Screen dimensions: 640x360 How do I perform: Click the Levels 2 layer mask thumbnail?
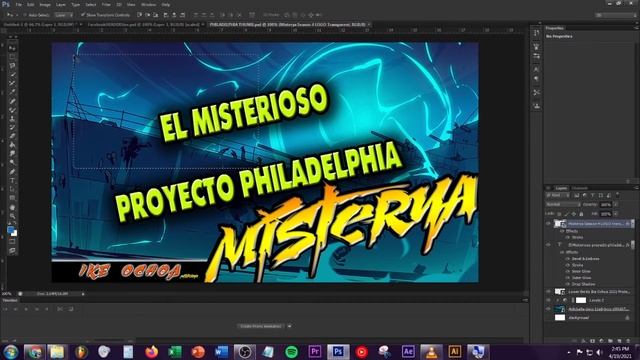pyautogui.click(x=581, y=300)
